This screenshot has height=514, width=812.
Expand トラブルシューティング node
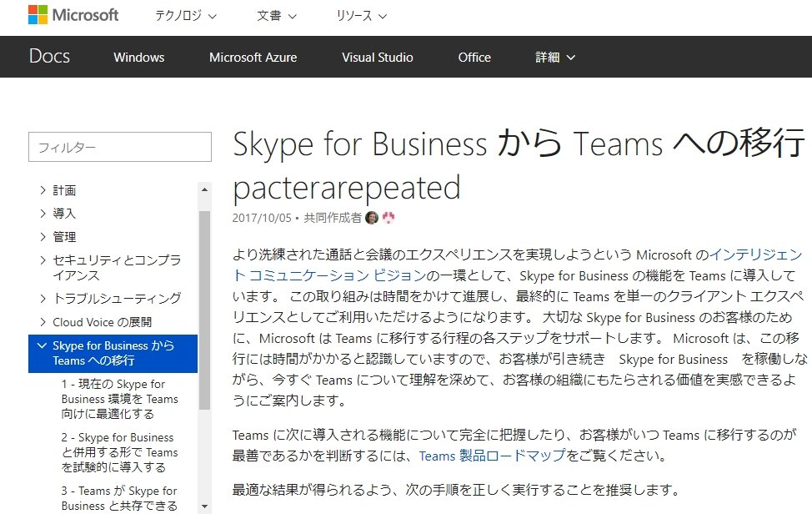(43, 298)
